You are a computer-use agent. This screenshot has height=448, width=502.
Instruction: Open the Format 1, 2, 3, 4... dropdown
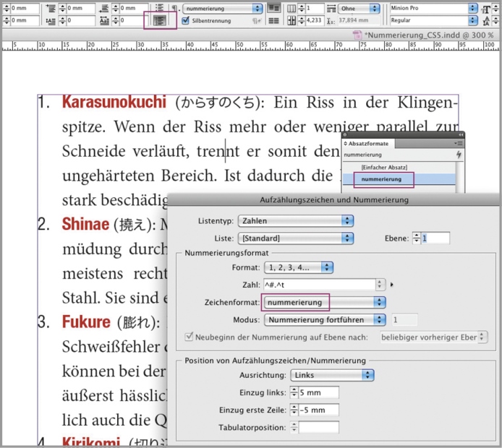pyautogui.click(x=299, y=267)
